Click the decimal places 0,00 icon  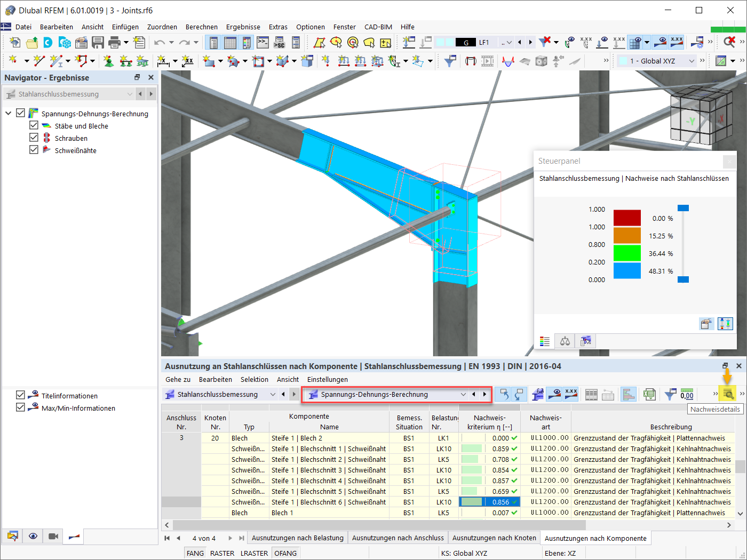(x=687, y=394)
